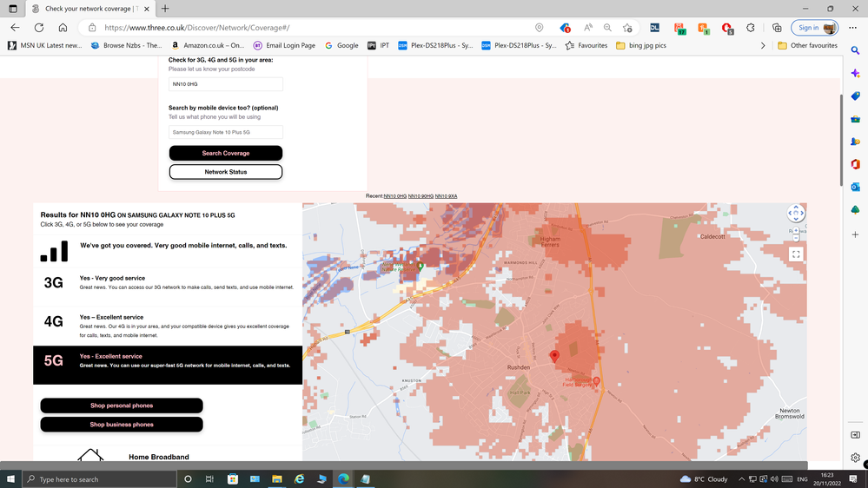Expand the bing jpg pics folder
This screenshot has height=488, width=868.
(x=641, y=45)
